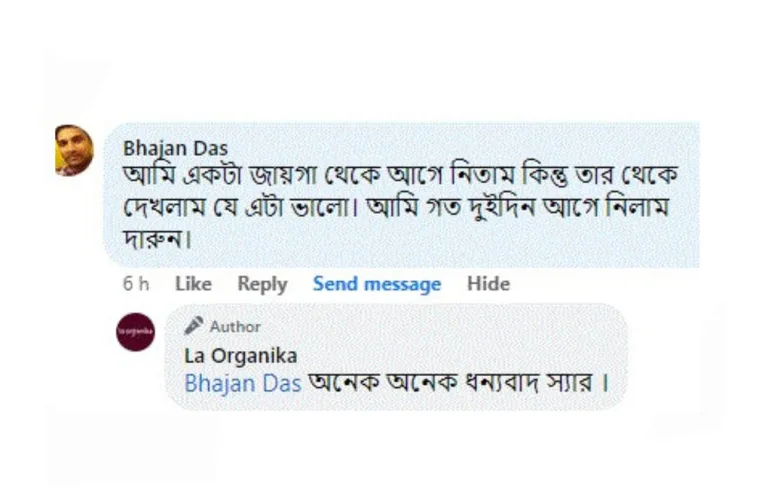Click the pencil icon beside Author
This screenshot has height=498, width=768.
[x=194, y=326]
